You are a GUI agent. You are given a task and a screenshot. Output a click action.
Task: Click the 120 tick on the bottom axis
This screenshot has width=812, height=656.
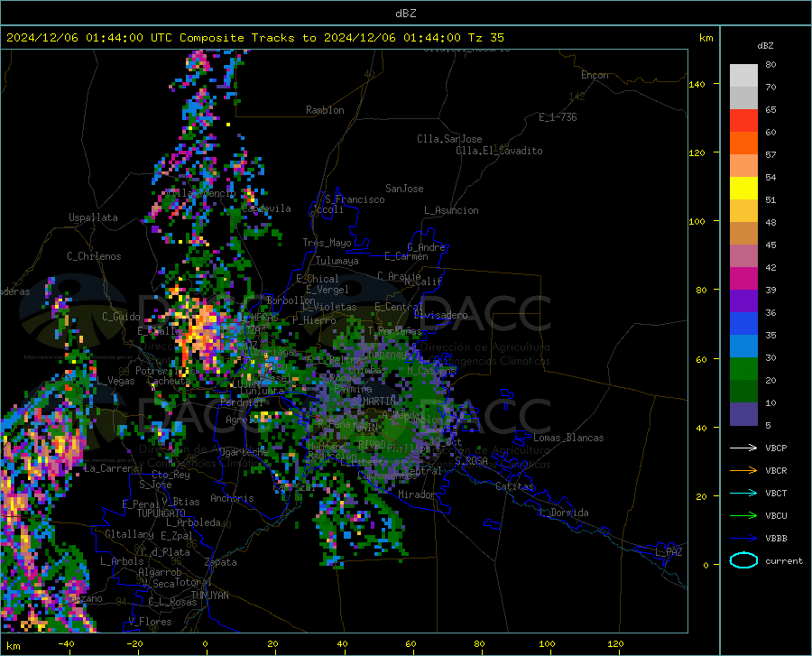pos(615,644)
